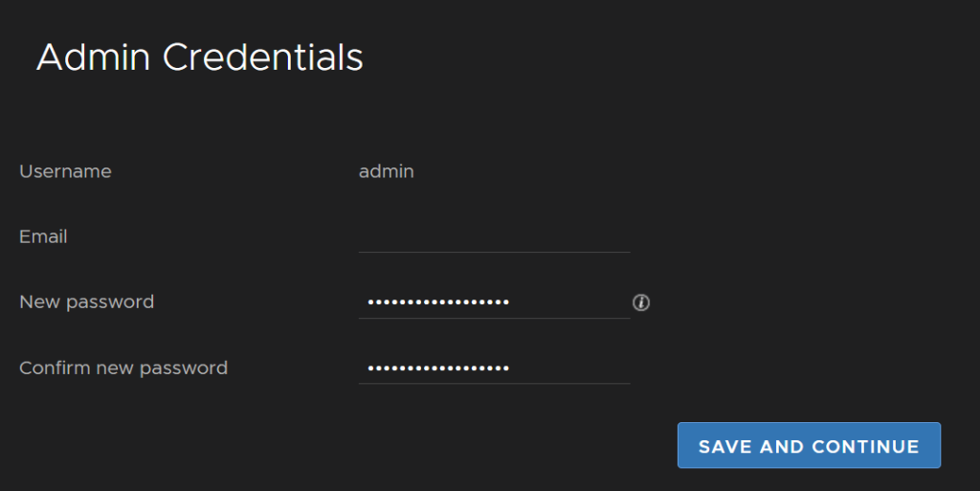Click the Email label
The height and width of the screenshot is (491, 980).
click(x=43, y=236)
